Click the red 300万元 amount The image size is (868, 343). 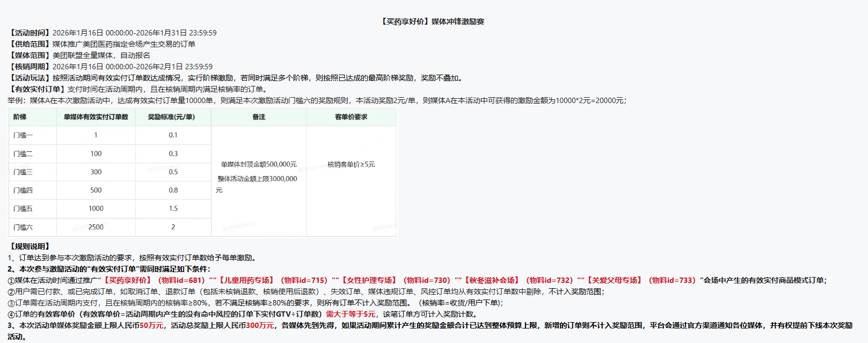coord(260,325)
